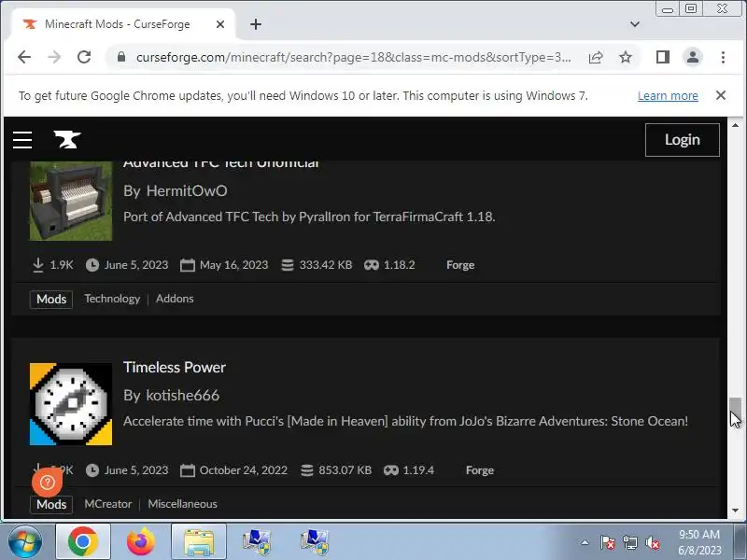Click the file size icon beside 853.07 KB
Viewport: 747px width, 560px height.
click(x=307, y=470)
